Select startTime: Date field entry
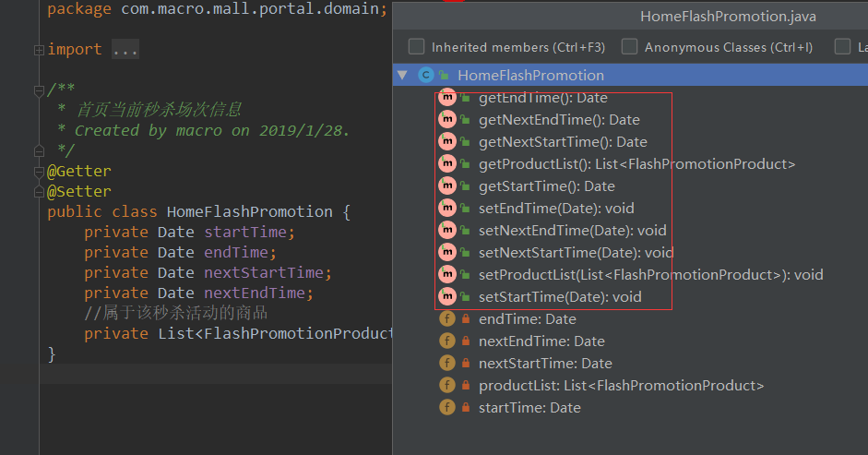 click(x=529, y=408)
